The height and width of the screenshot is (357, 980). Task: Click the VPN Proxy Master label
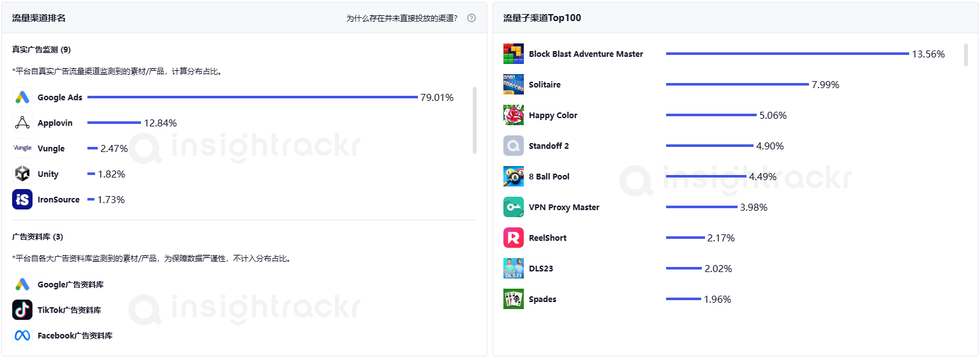pos(564,207)
